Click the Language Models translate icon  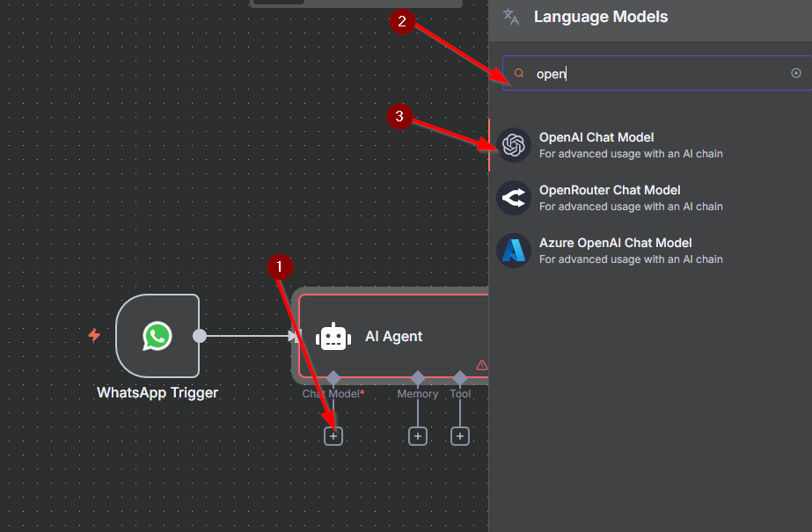(511, 17)
